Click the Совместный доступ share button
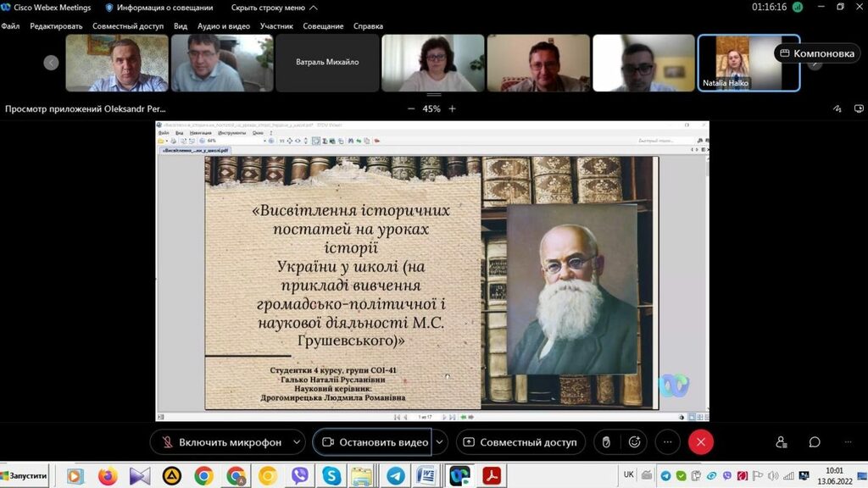The width and height of the screenshot is (868, 488). [520, 442]
